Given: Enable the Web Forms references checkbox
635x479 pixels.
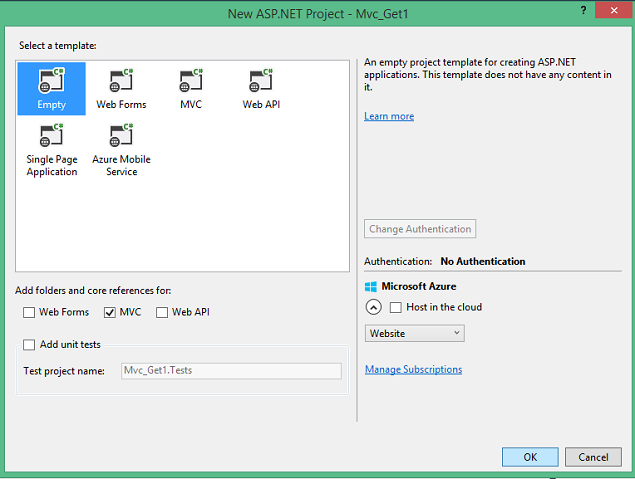Looking at the screenshot, I should pyautogui.click(x=29, y=312).
